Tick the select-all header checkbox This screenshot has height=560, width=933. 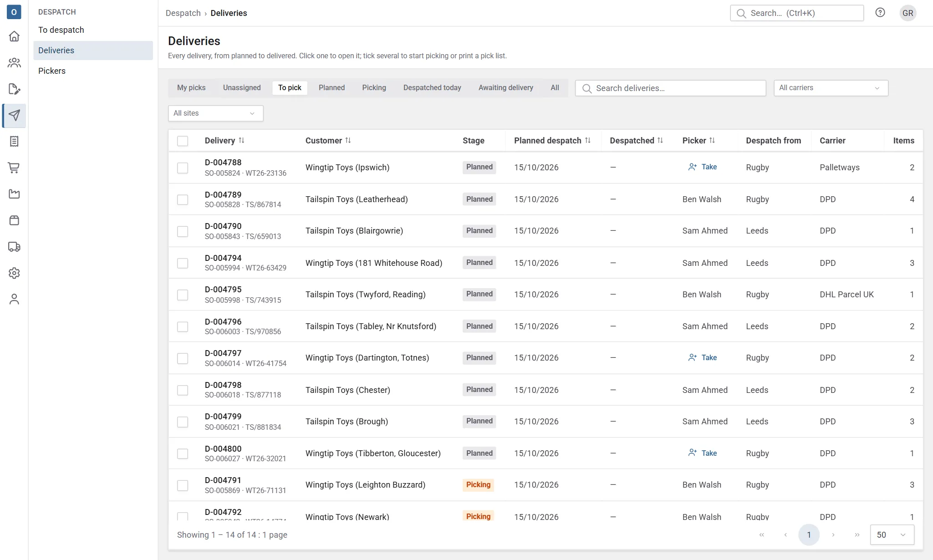183,141
